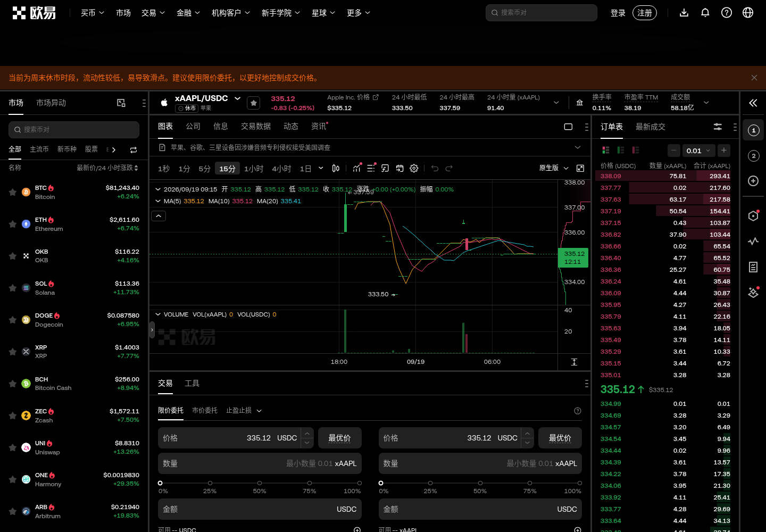Toggle the swap arrows icon in market filters
This screenshot has height=532, width=766.
point(134,149)
